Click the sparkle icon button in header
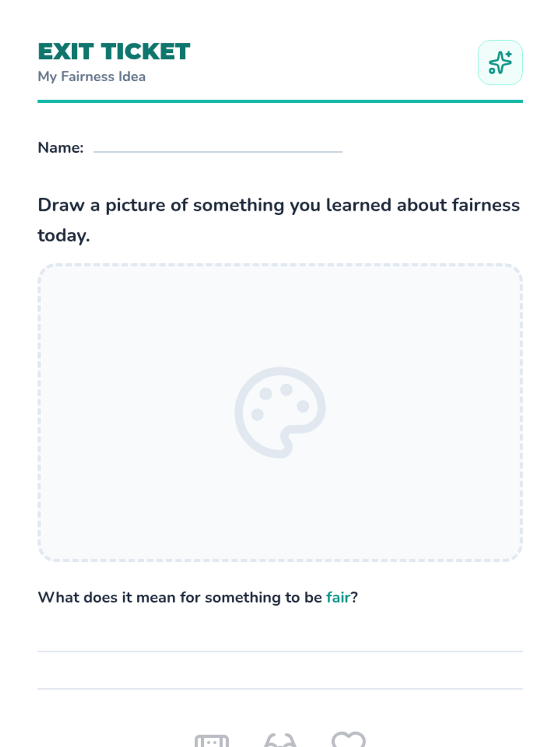 [500, 63]
